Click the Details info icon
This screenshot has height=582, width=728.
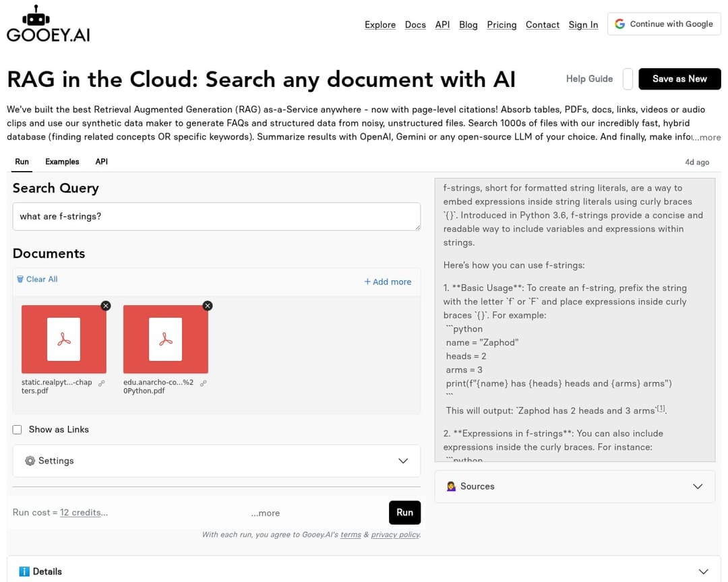pos(24,571)
